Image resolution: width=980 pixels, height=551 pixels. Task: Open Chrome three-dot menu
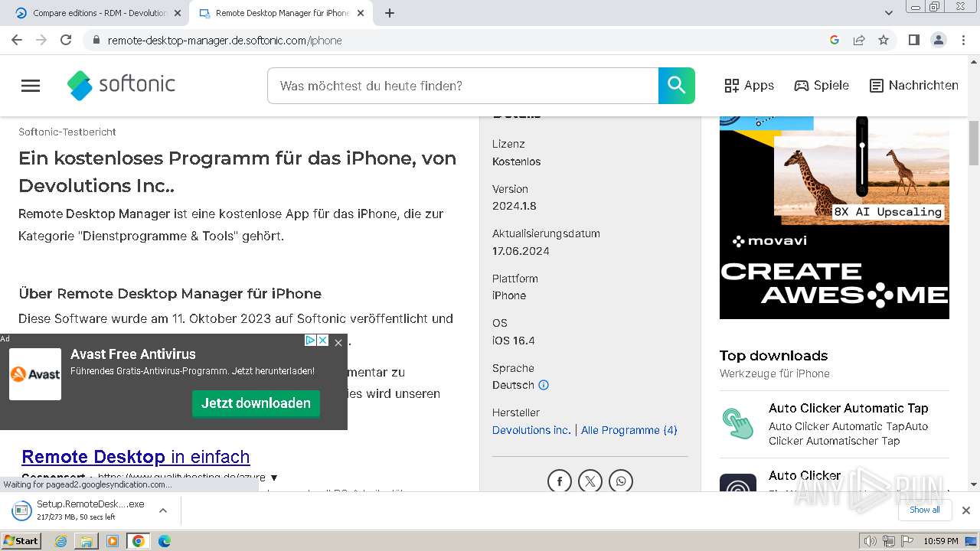(962, 40)
